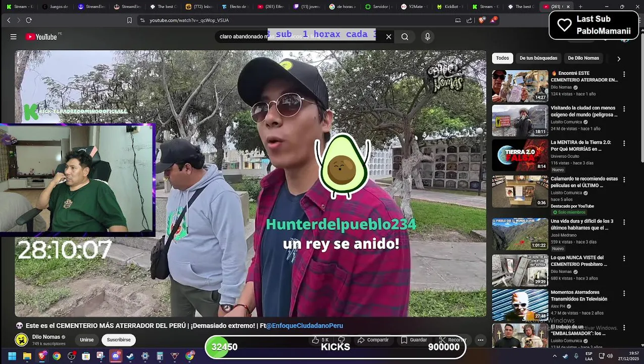This screenshot has height=364, width=644.
Task: Dislike the video with thumbs down
Action: click(x=341, y=340)
